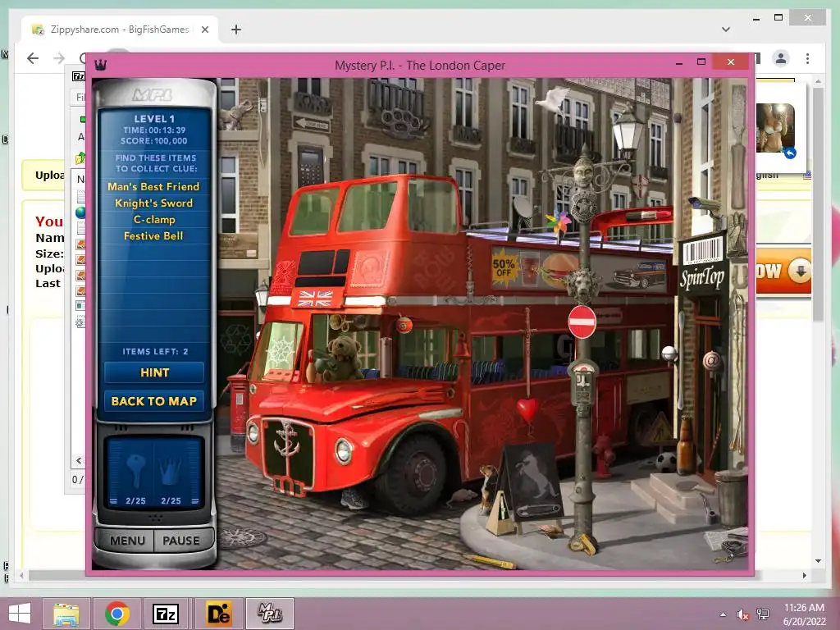The image size is (840, 630).
Task: Click the muted volume tray icon
Action: coord(742,614)
